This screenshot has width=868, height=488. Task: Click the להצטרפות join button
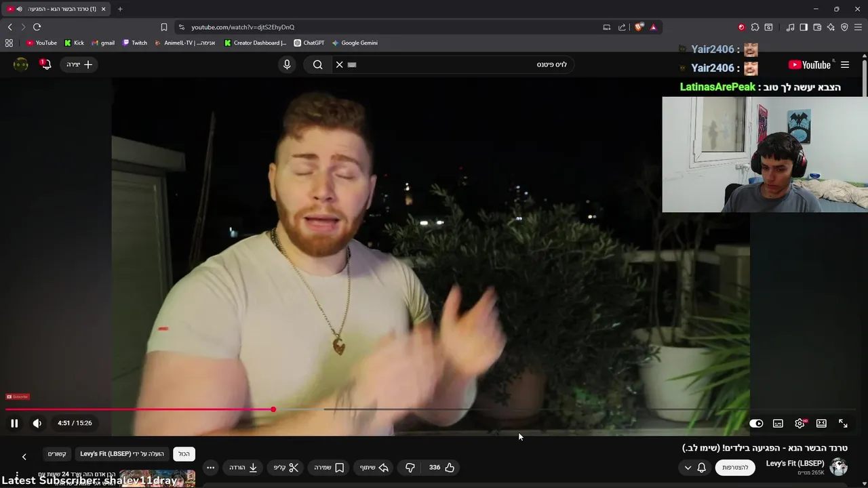pos(735,467)
